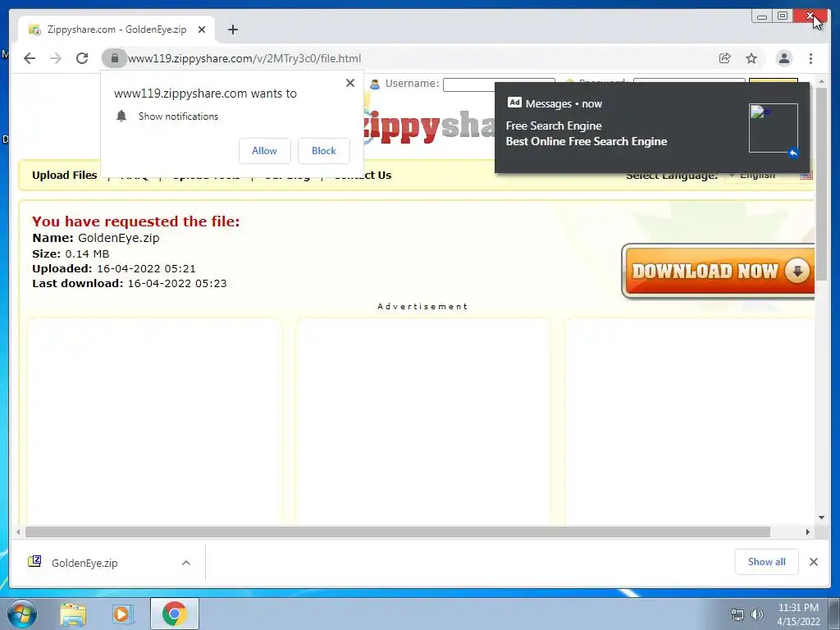The height and width of the screenshot is (630, 840).
Task: Close the Zippyshare GoldenEye.zip tab
Action: [x=202, y=30]
